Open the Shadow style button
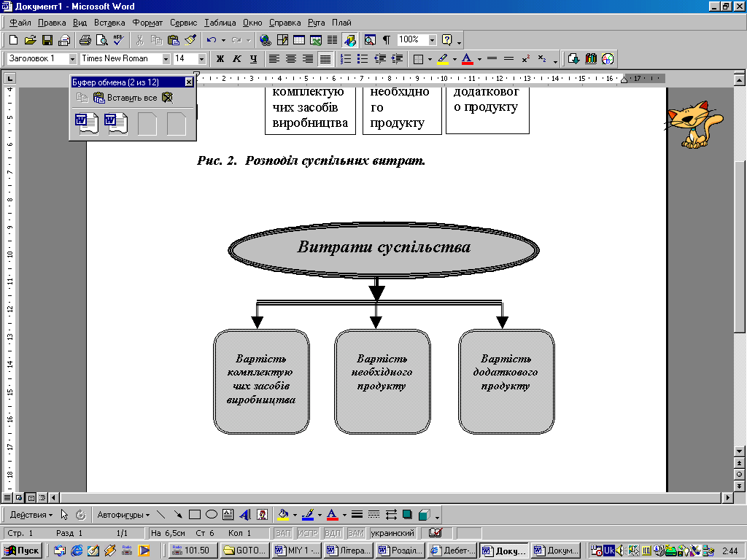Image resolution: width=747 pixels, height=560 pixels. click(408, 514)
